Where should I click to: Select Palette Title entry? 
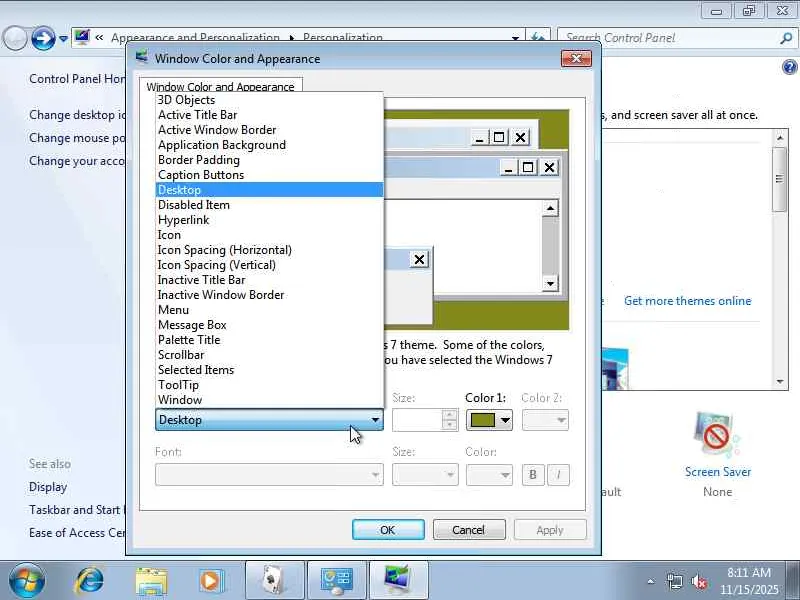[269, 340]
